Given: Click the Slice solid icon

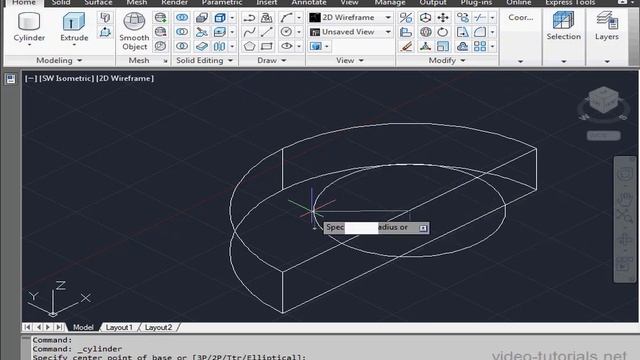Looking at the screenshot, I should 201,32.
